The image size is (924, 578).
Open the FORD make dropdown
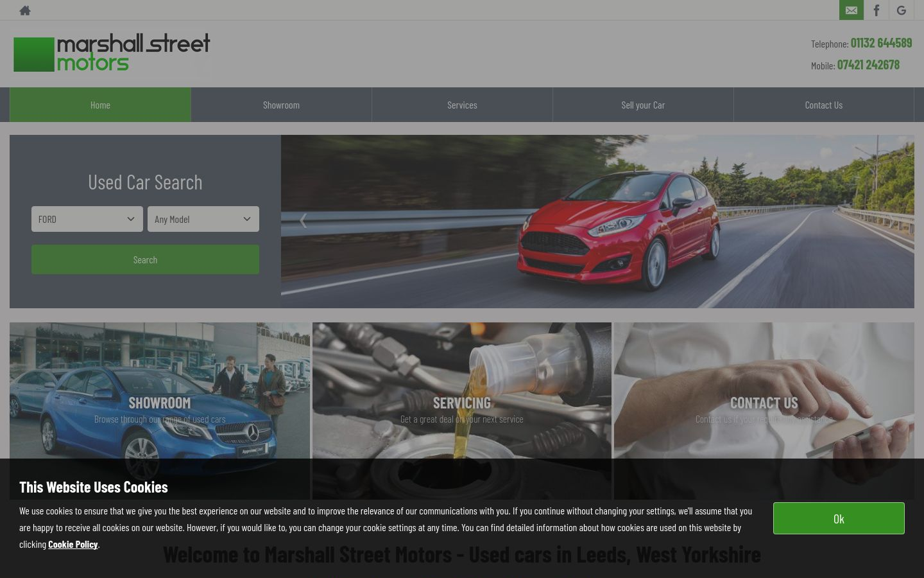[87, 219]
